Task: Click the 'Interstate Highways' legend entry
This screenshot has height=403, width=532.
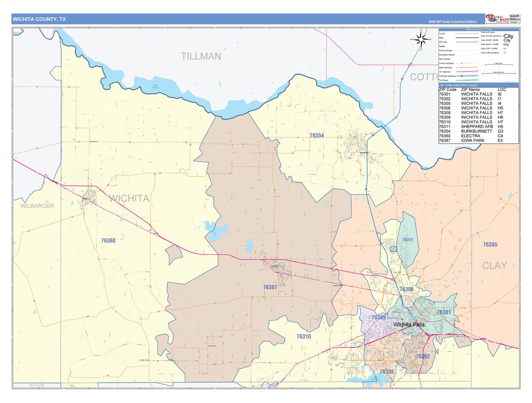Action: (458, 76)
